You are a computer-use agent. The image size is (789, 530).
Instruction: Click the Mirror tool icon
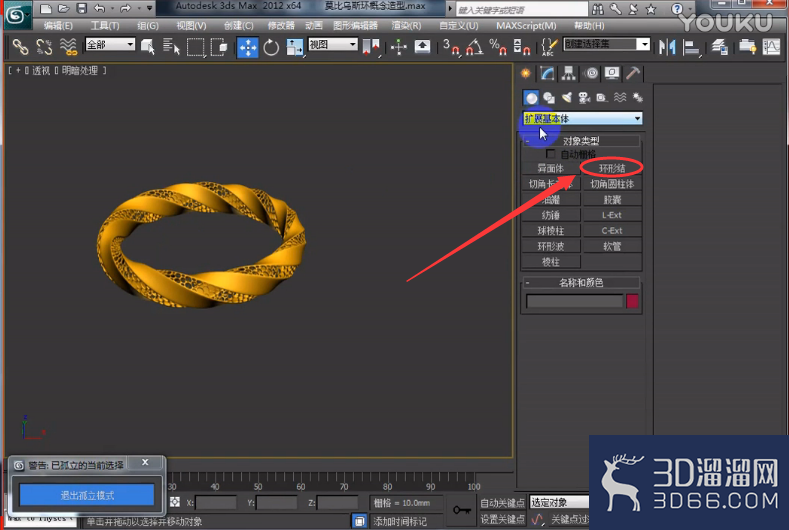667,47
